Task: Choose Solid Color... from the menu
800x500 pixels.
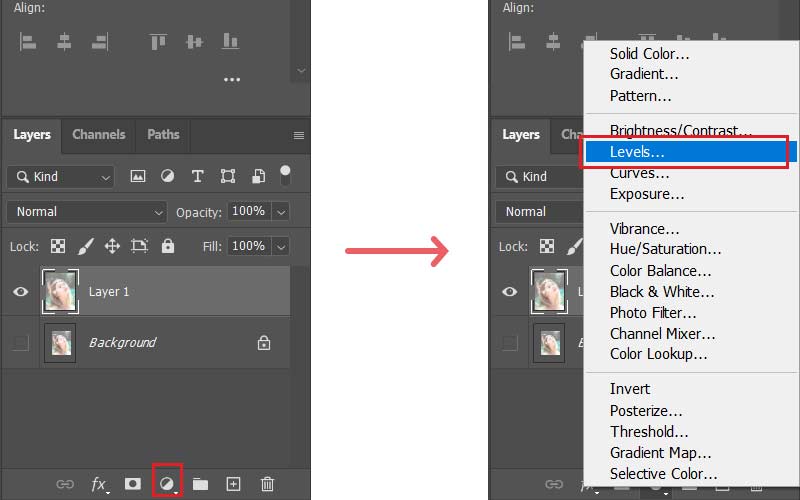Action: (649, 54)
